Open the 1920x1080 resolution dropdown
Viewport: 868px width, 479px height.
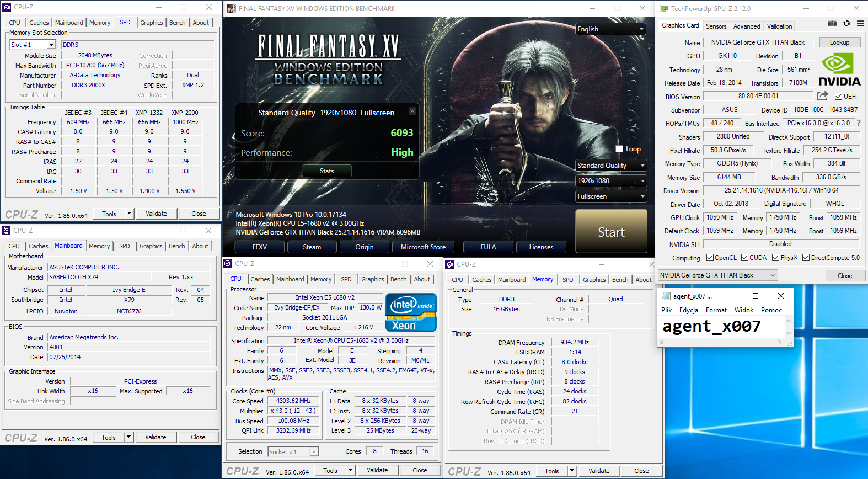tap(610, 181)
